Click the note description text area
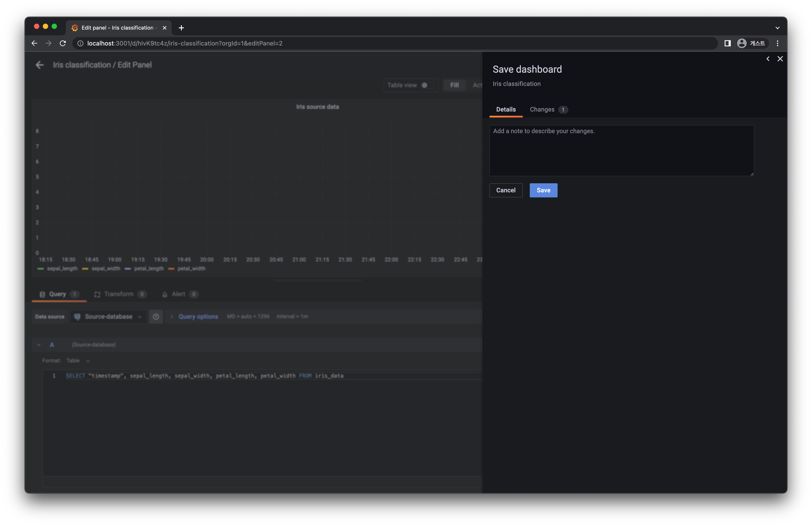 [x=621, y=151]
